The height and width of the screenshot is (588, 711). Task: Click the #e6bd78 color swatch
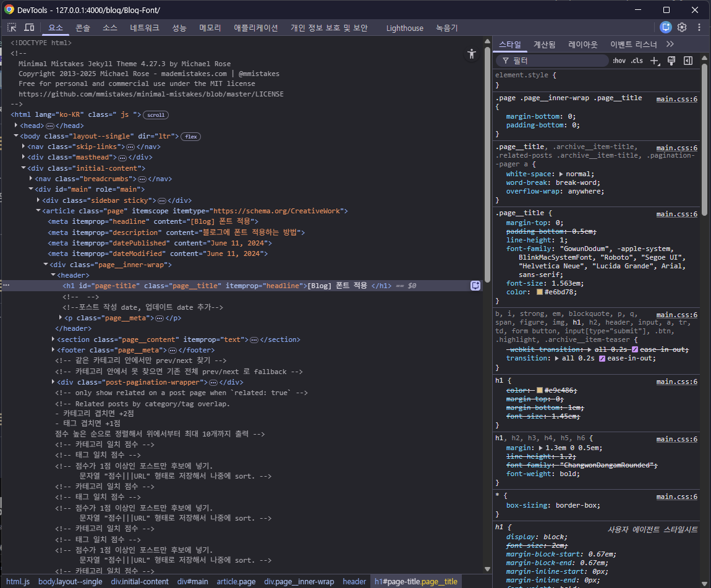540,292
